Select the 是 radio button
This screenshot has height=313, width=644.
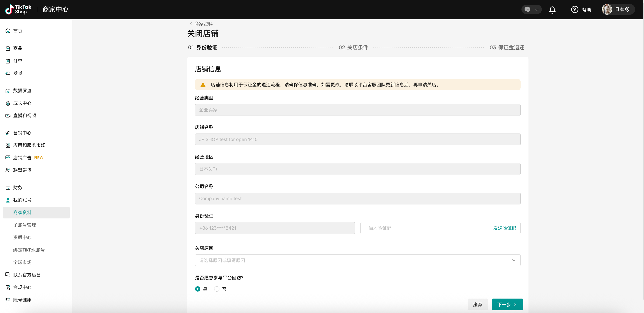[x=197, y=289]
